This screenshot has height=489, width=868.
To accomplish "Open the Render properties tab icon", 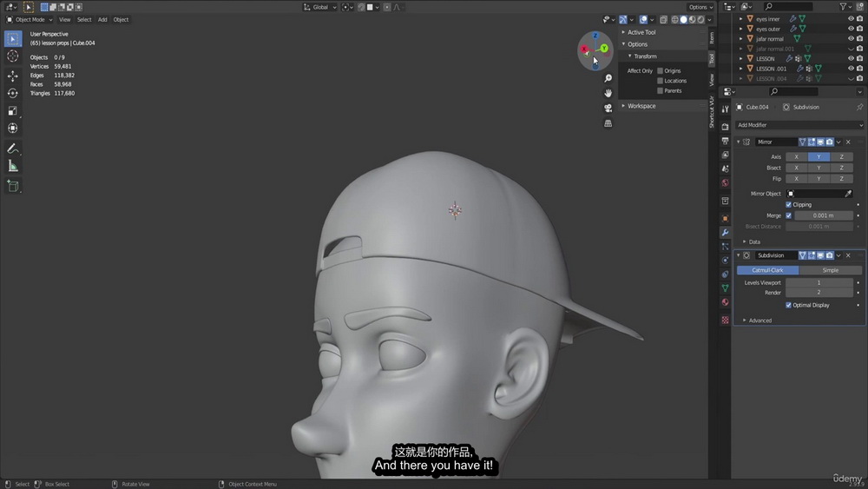I will click(725, 127).
